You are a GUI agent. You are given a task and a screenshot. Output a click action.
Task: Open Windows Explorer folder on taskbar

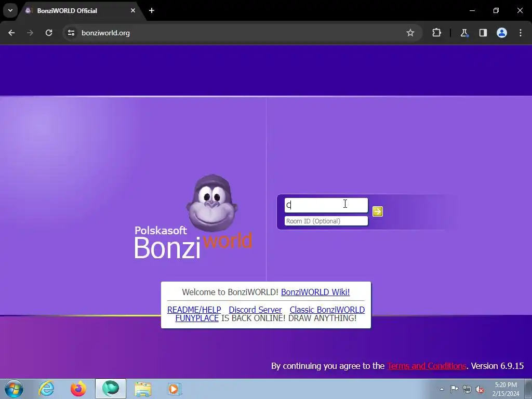tap(143, 389)
